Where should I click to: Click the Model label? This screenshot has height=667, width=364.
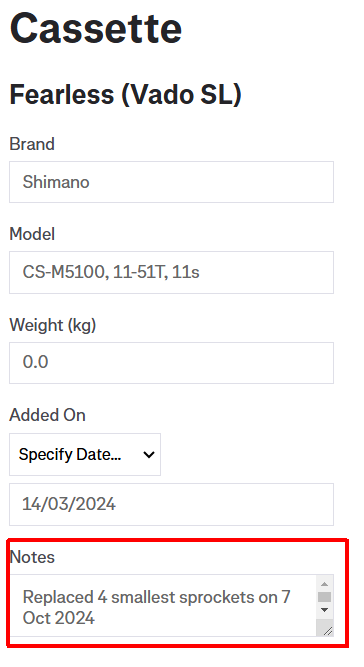coord(32,234)
